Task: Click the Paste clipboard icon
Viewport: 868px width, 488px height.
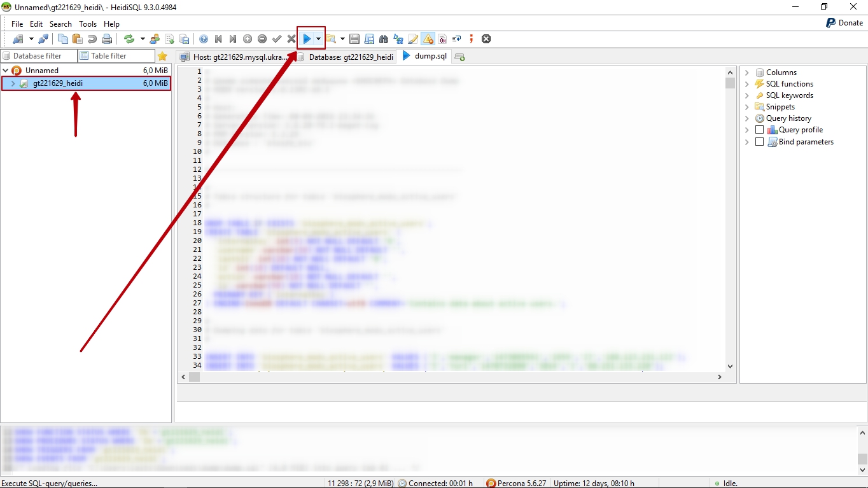Action: (77, 39)
